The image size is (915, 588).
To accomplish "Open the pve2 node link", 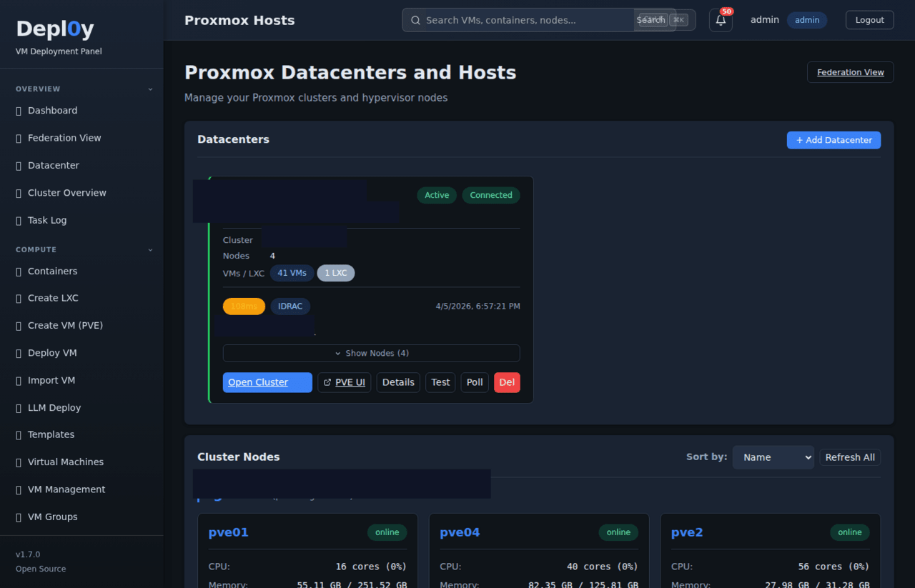I will point(687,532).
